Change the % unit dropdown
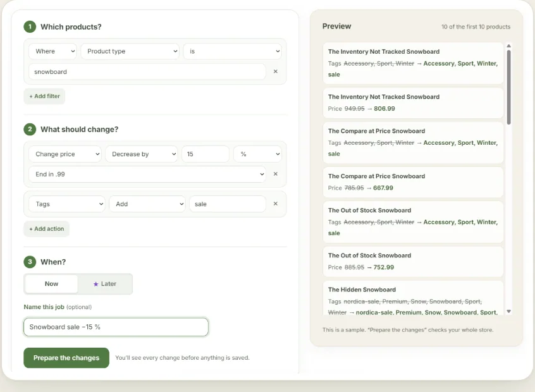535x392 pixels. tap(257, 154)
